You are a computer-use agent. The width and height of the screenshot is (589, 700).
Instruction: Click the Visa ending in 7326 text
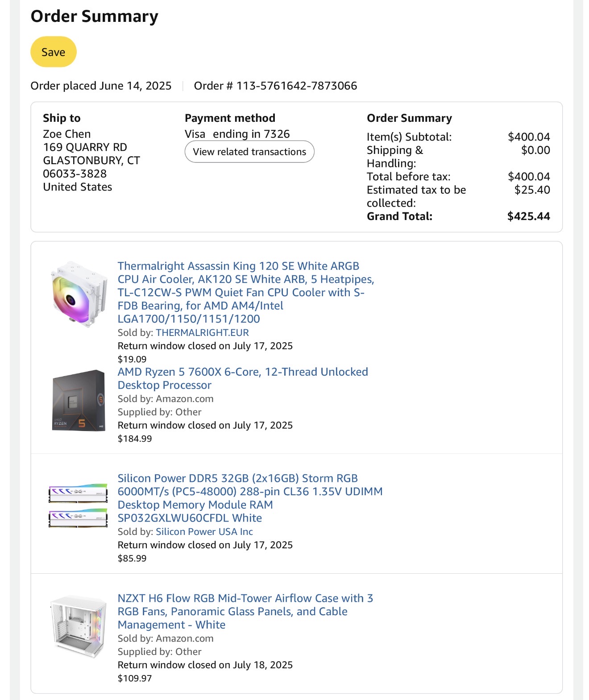pos(237,134)
